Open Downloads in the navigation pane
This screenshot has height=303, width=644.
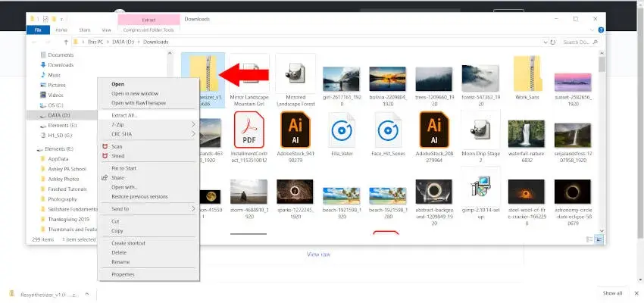click(x=61, y=65)
